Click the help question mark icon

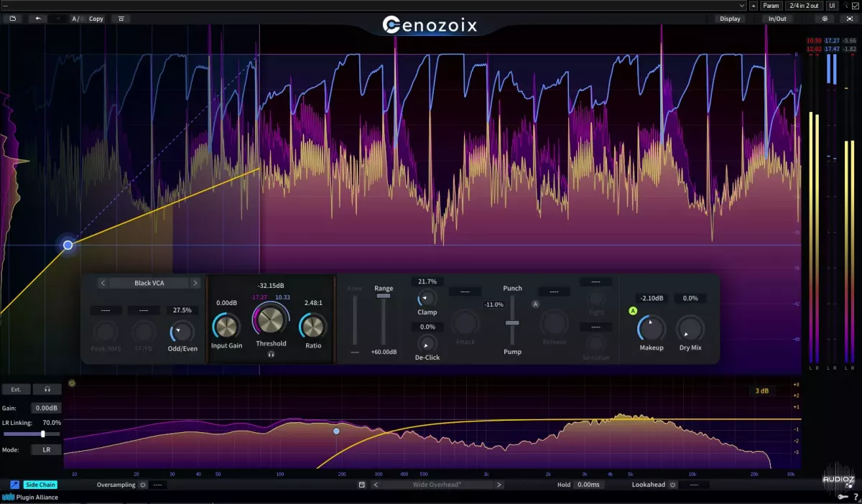pyautogui.click(x=856, y=497)
